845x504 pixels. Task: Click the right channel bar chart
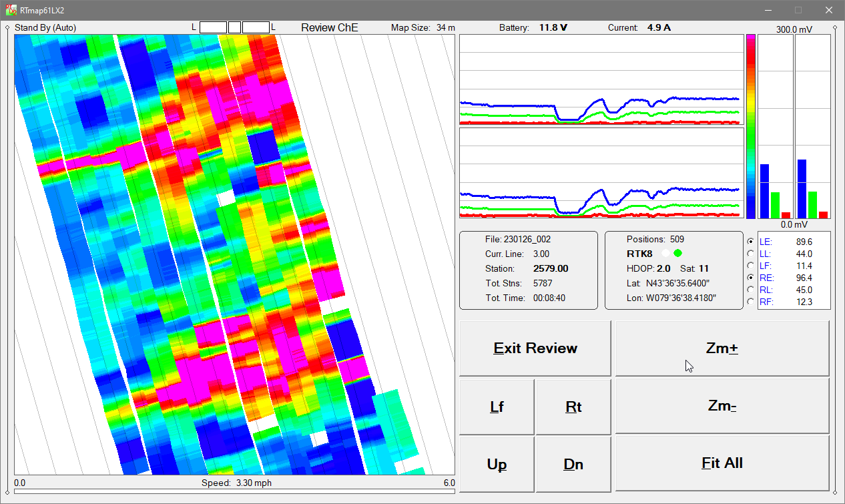(812, 127)
